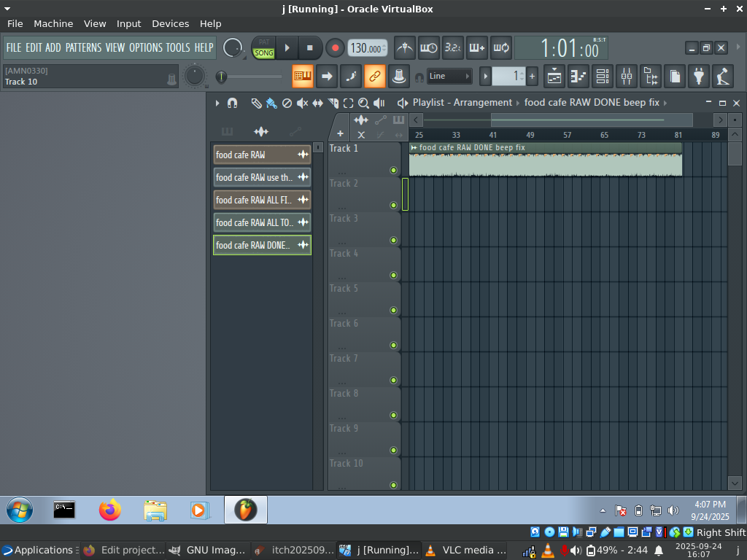Open the Channel rack icon

coord(603,76)
